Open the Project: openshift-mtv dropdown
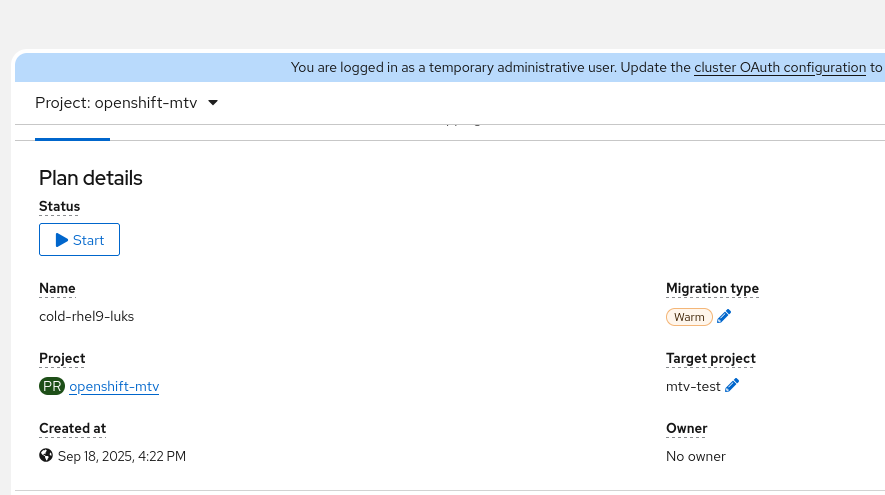Image resolution: width=885 pixels, height=495 pixels. 127,103
